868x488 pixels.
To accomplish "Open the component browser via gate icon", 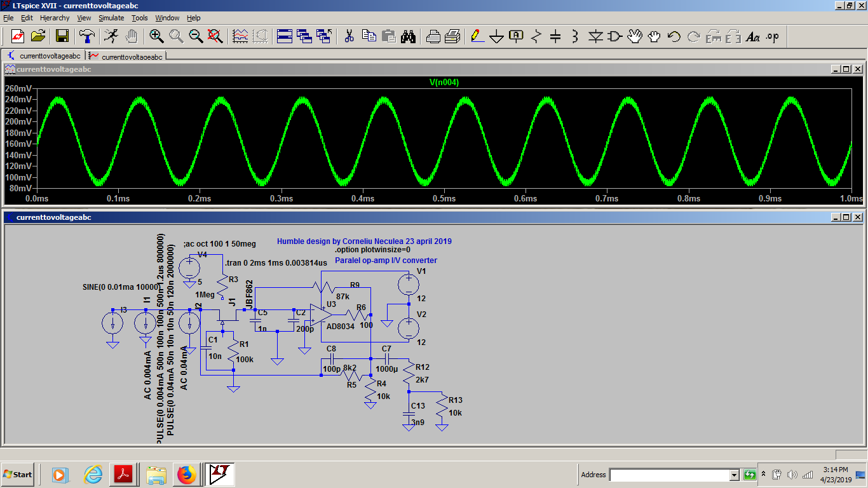I will [x=615, y=36].
